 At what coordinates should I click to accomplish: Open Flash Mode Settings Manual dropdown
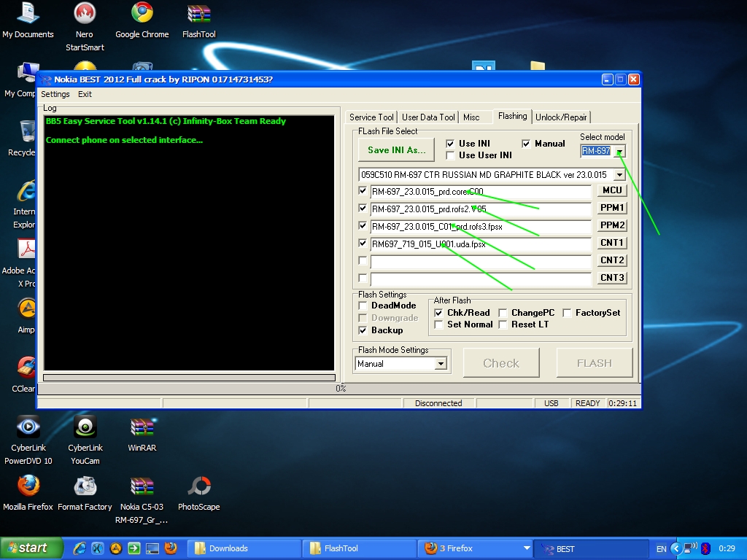tap(441, 364)
